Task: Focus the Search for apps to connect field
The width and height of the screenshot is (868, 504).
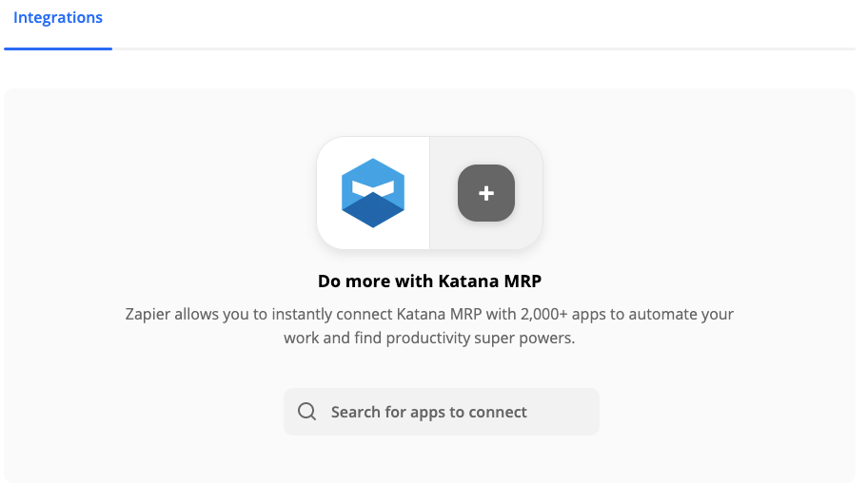Action: point(442,412)
